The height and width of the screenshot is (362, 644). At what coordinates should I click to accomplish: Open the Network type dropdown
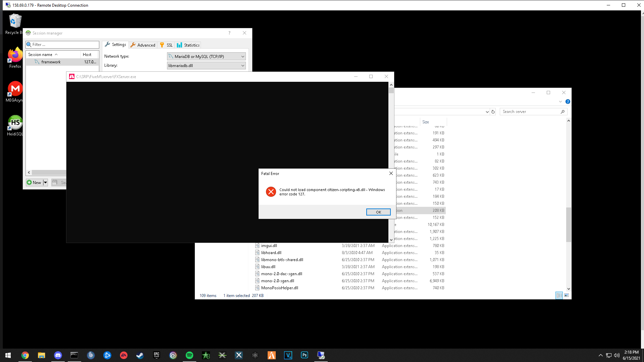click(x=206, y=56)
